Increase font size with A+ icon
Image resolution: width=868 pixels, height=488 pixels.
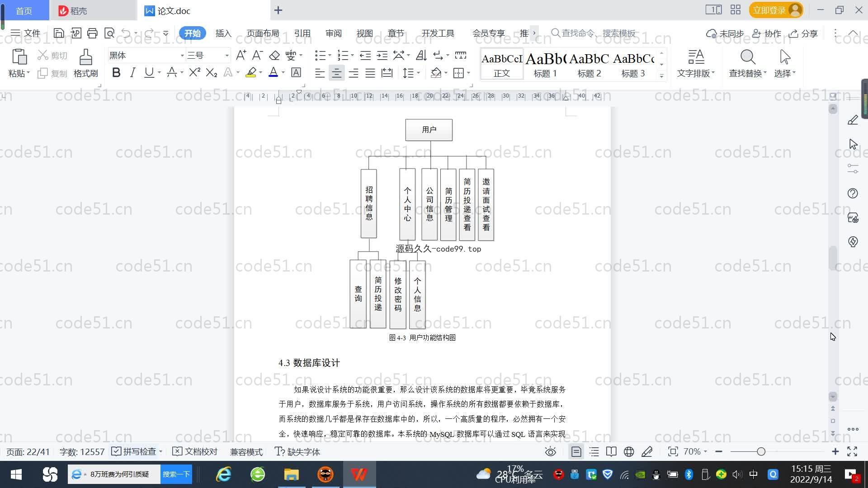241,55
